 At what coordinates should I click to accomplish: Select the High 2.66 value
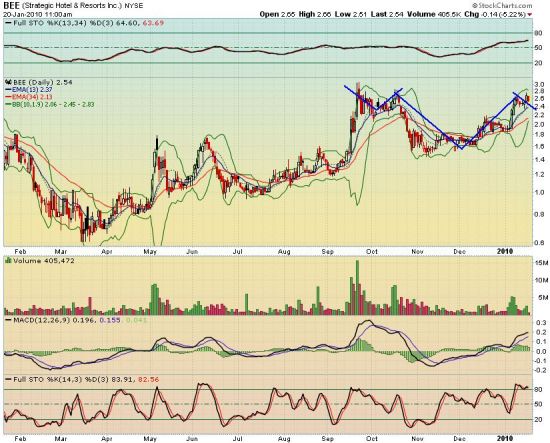click(x=314, y=14)
